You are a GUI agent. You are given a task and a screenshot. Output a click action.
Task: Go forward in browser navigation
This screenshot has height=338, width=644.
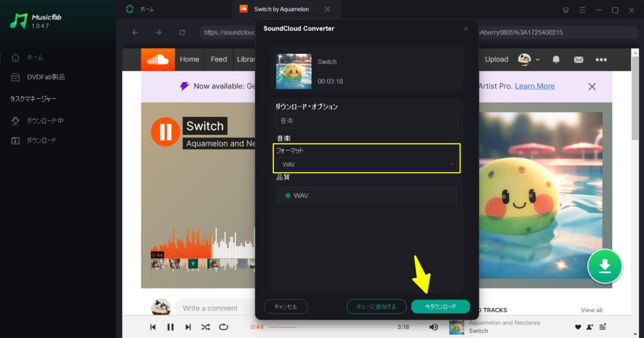click(158, 32)
